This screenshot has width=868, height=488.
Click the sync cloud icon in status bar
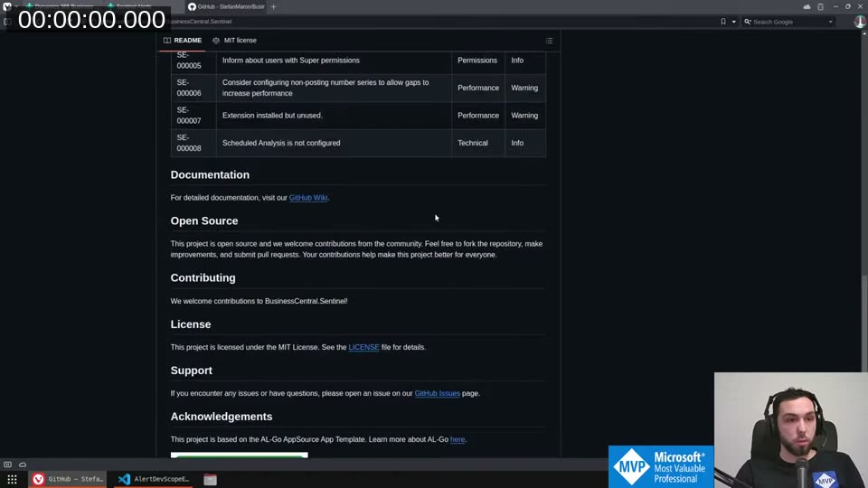23,465
